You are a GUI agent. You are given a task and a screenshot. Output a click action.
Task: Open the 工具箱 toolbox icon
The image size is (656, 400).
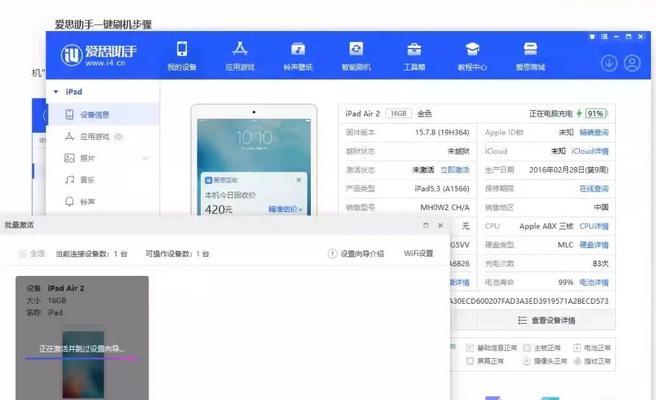(x=414, y=49)
